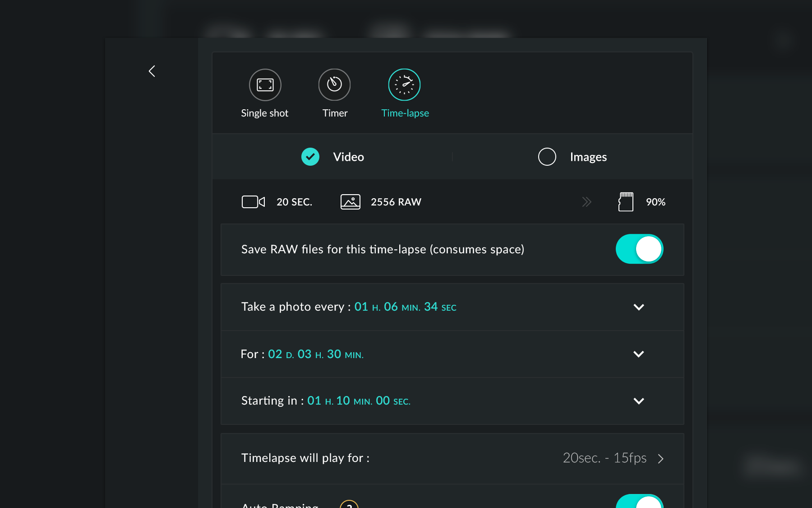Open the Auto Ramping help icon
The image size is (812, 508).
349,505
